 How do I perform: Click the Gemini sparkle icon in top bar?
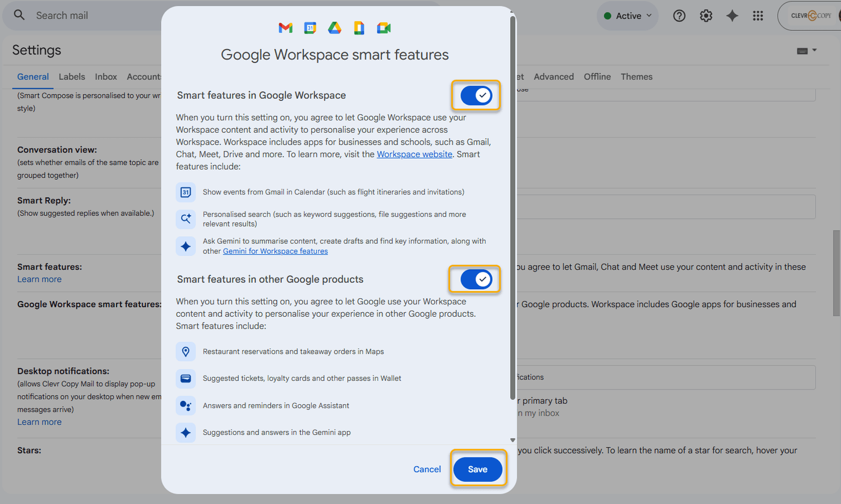click(x=732, y=16)
